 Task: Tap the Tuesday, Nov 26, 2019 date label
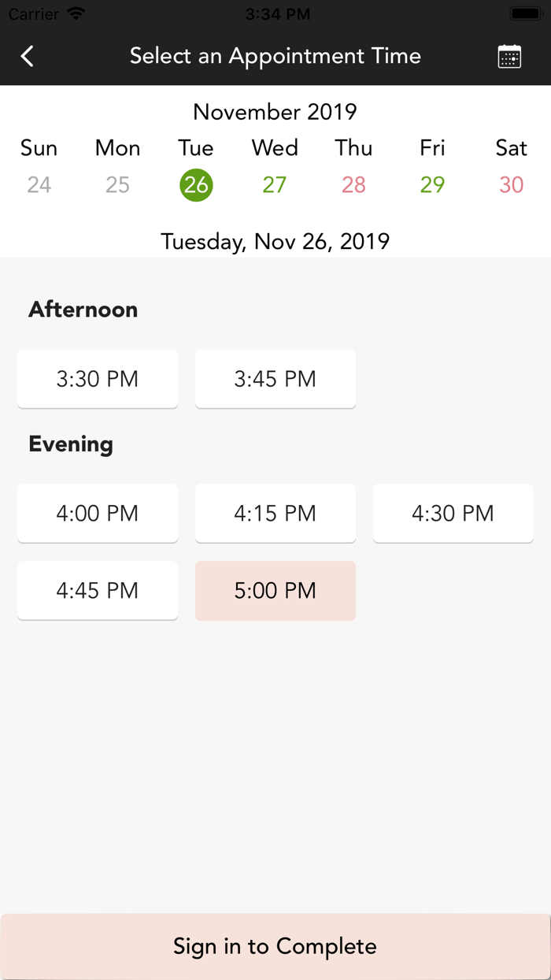click(275, 241)
